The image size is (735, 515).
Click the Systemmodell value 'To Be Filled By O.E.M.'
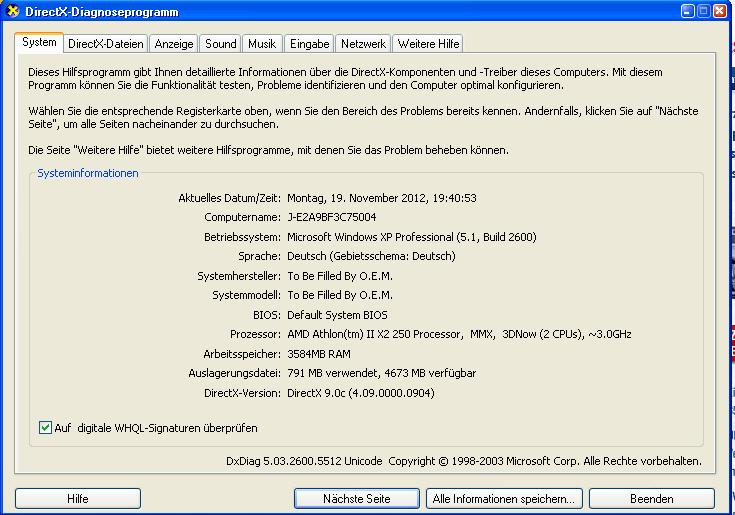click(x=340, y=295)
